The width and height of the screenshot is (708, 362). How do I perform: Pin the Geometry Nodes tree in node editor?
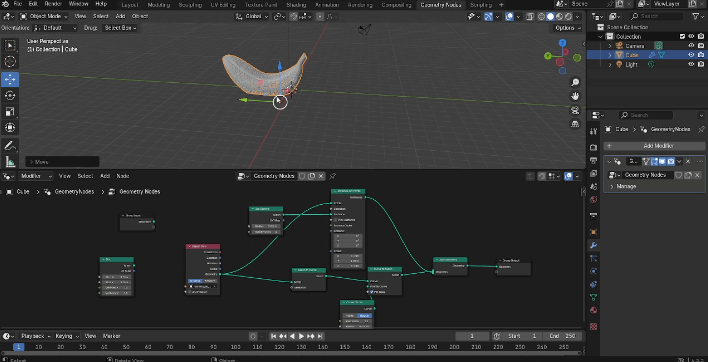tap(333, 176)
